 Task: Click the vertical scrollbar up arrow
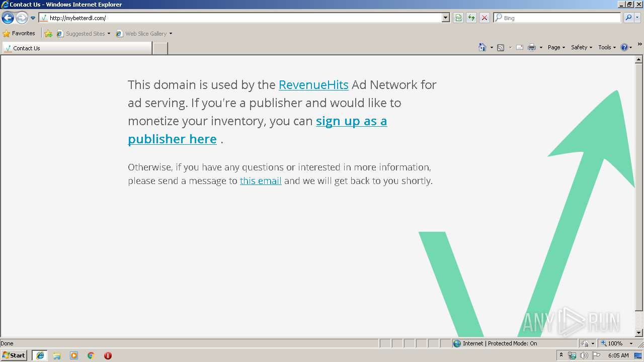pyautogui.click(x=639, y=60)
